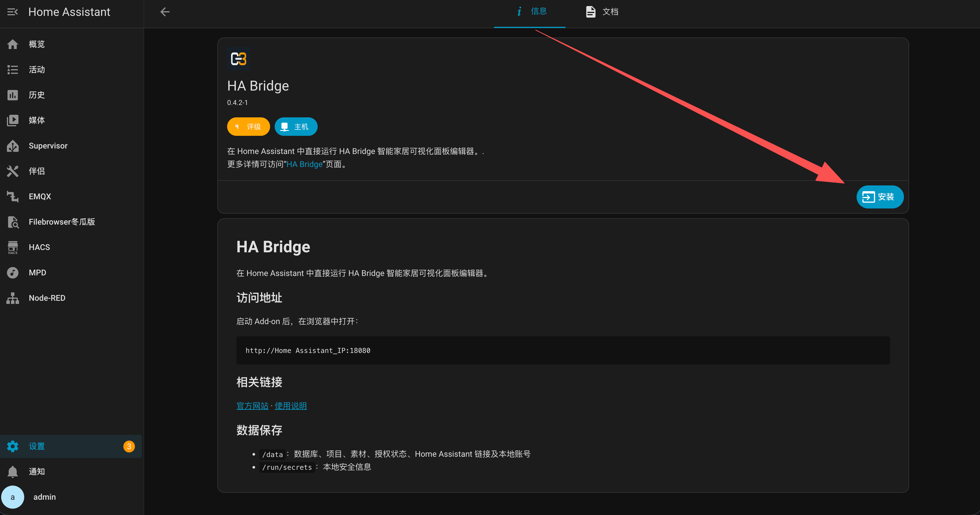Go back using the left arrow
Image resolution: width=980 pixels, height=515 pixels.
tap(165, 12)
